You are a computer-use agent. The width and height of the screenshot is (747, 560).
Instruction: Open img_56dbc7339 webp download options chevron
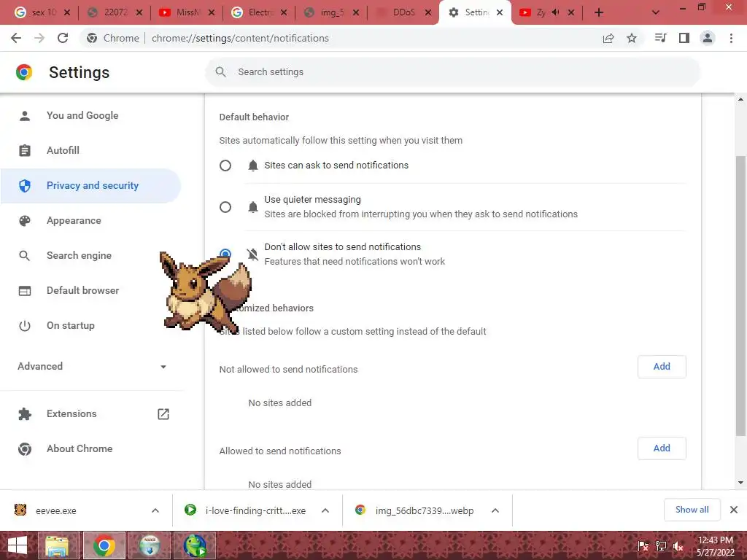(x=495, y=510)
